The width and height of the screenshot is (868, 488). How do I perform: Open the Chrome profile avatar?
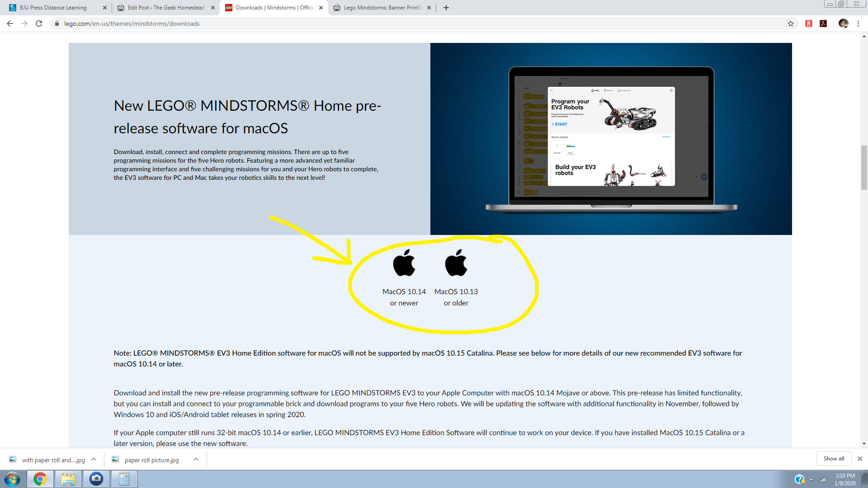point(843,23)
